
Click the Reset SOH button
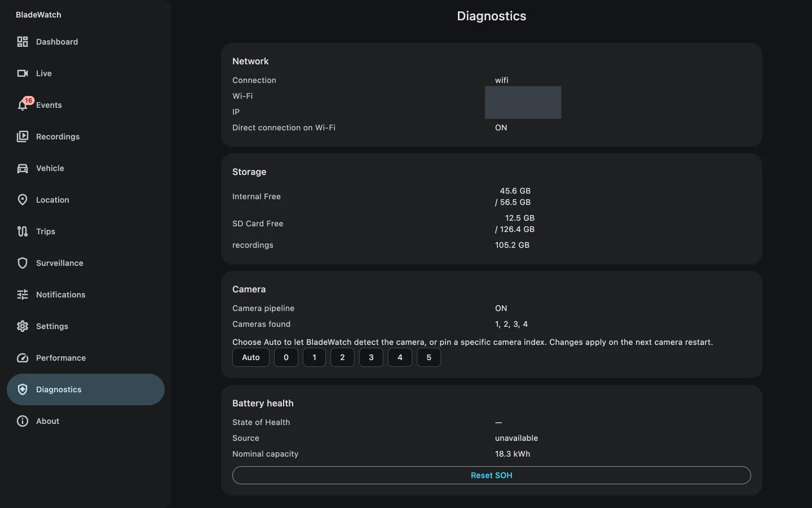coord(492,475)
